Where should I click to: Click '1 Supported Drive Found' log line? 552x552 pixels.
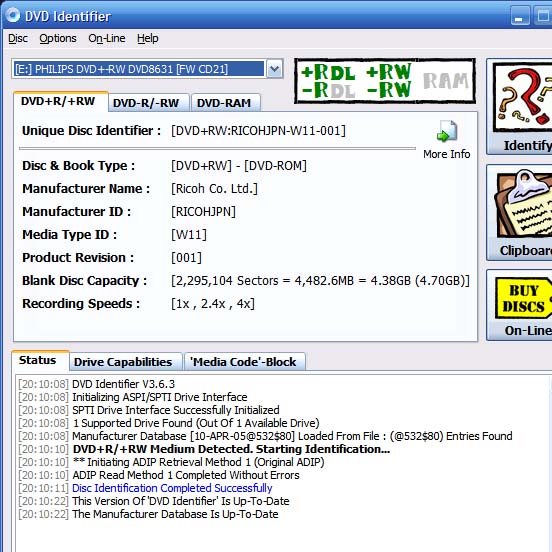(x=196, y=423)
